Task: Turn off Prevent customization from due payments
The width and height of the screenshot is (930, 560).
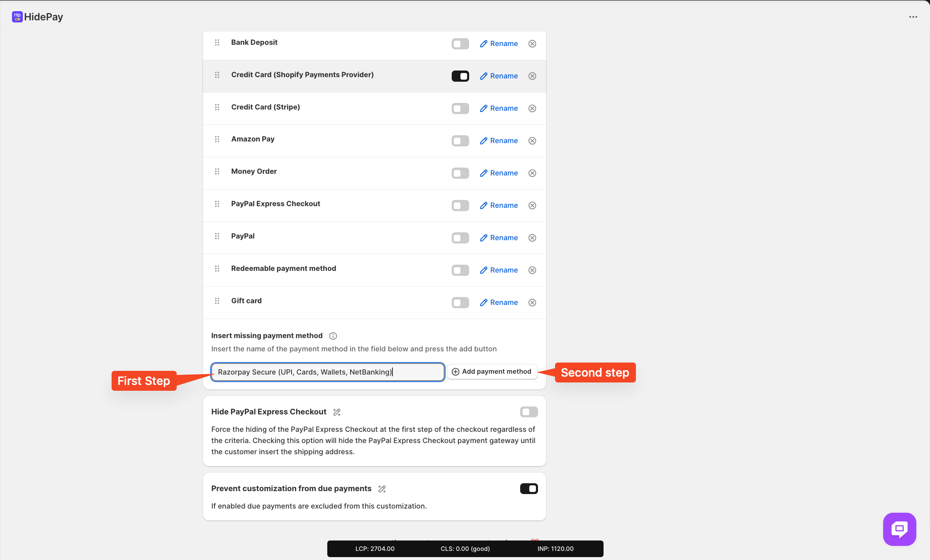Action: (x=528, y=489)
